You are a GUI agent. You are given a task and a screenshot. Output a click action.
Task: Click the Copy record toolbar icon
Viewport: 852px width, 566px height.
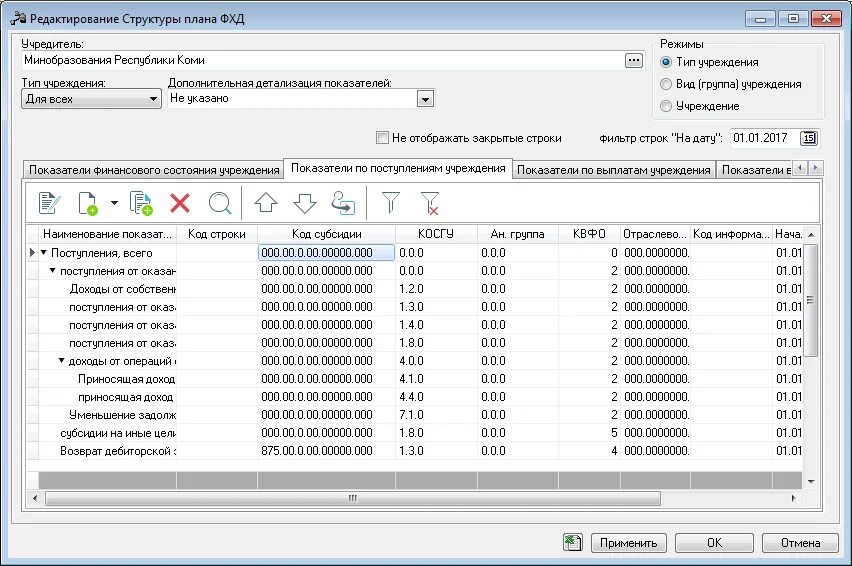(141, 204)
